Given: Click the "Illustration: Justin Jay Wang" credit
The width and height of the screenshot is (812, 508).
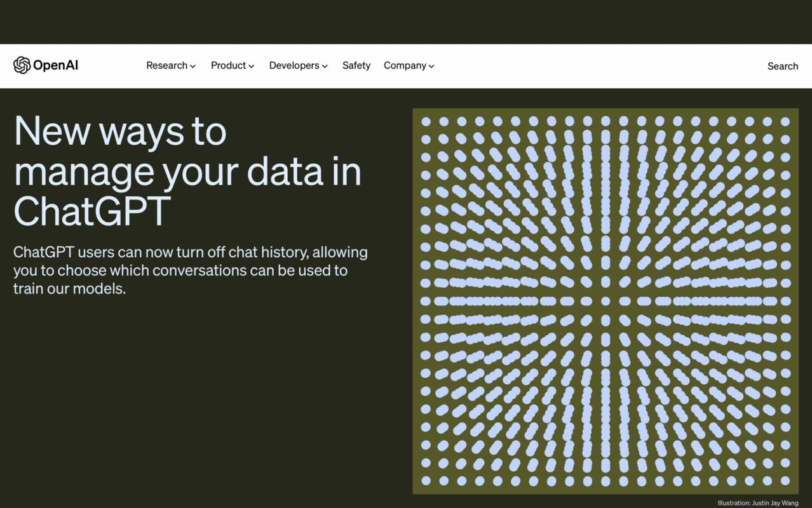Looking at the screenshot, I should (758, 503).
